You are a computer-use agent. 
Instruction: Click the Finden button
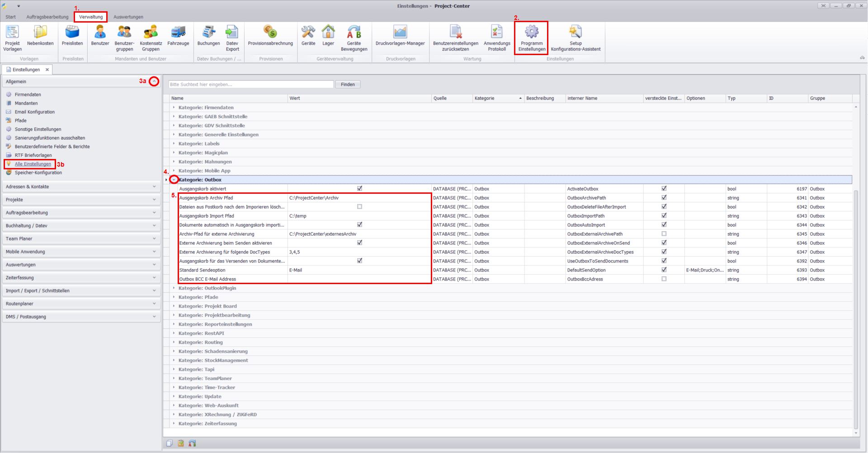[347, 84]
